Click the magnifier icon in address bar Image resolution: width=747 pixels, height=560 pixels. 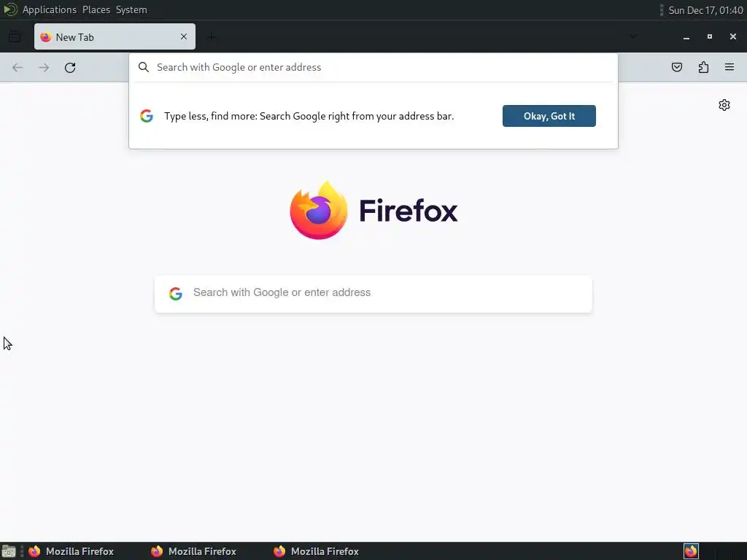pyautogui.click(x=144, y=67)
